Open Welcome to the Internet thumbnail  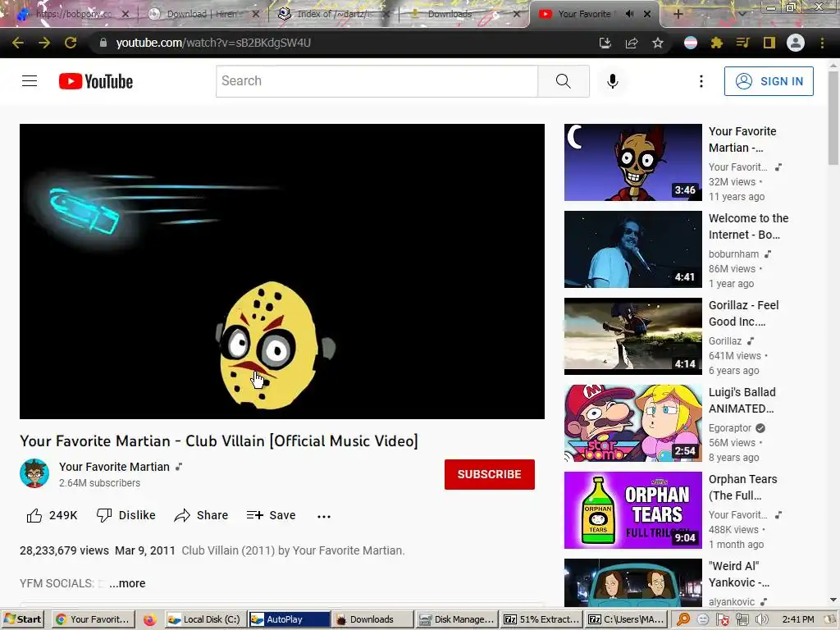point(632,249)
